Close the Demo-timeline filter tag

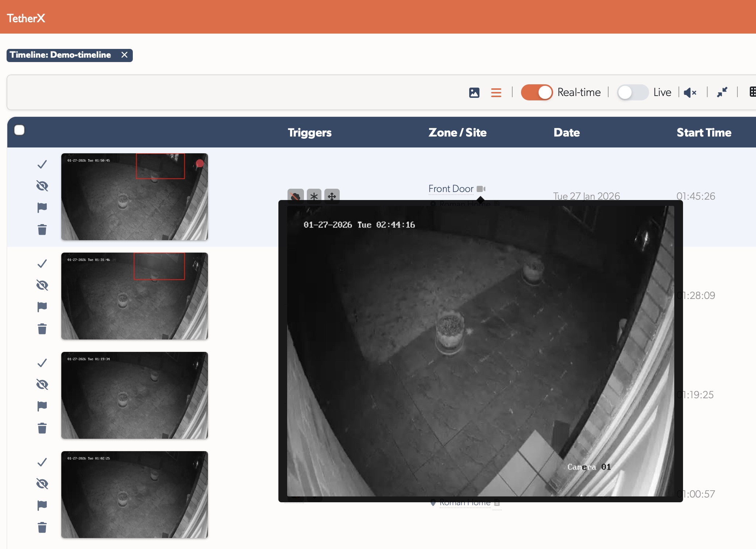tap(124, 55)
